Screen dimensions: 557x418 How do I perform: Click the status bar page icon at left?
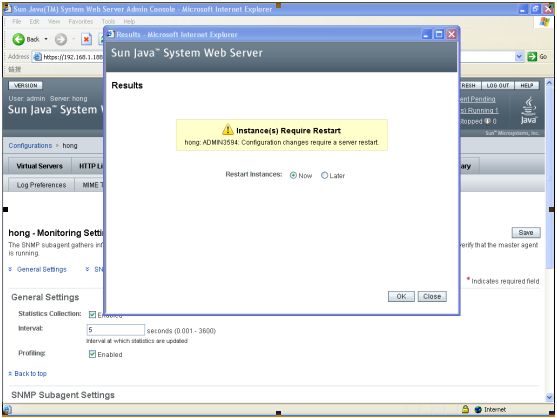click(x=8, y=409)
